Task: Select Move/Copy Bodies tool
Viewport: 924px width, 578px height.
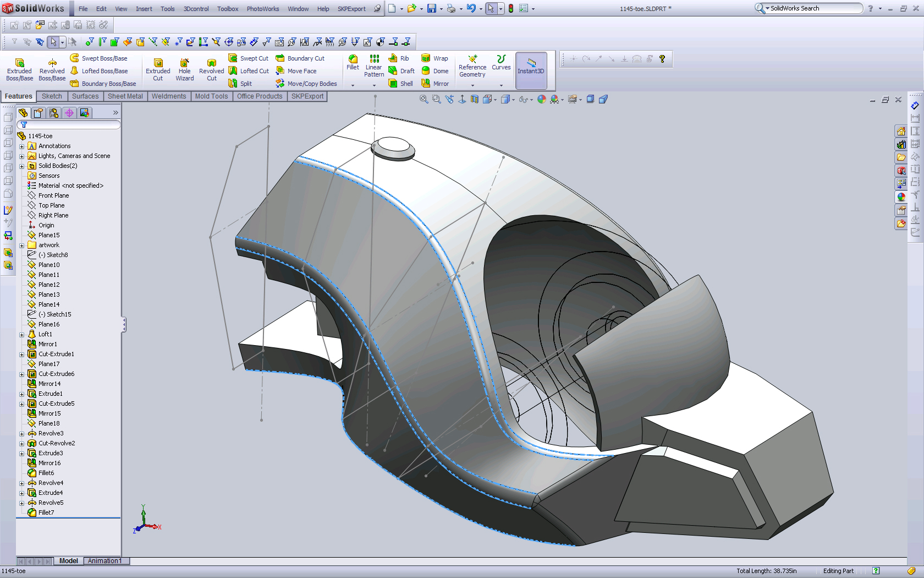Action: point(306,84)
